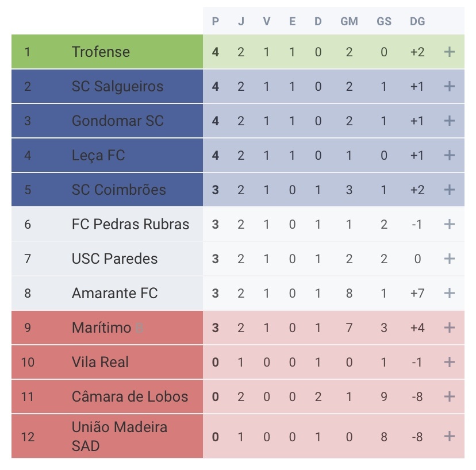
Task: Click plus icon on Marítimo row
Action: pos(449,328)
